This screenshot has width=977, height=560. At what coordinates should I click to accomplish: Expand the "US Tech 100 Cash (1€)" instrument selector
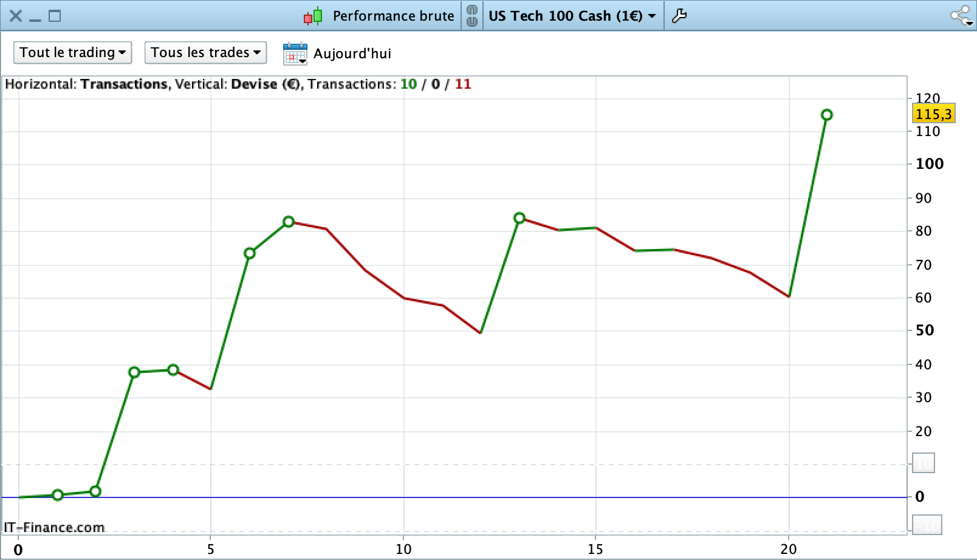click(572, 16)
